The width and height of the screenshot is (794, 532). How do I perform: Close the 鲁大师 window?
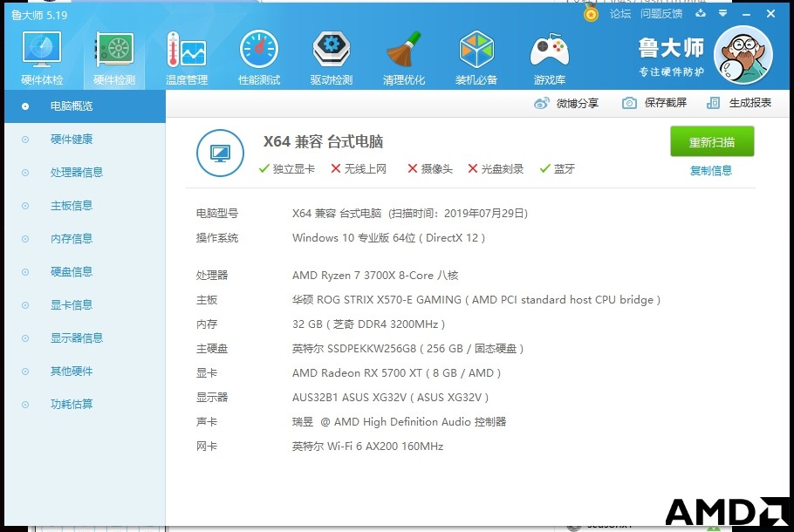[x=770, y=14]
